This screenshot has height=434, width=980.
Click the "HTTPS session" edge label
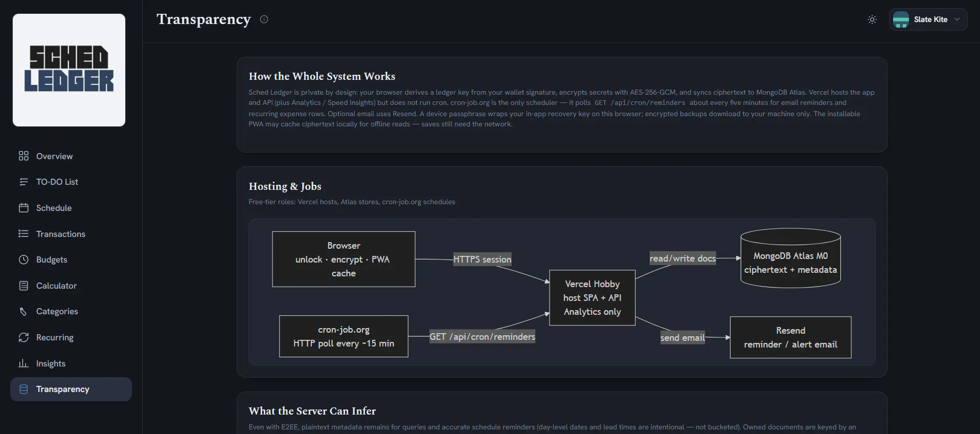coord(482,259)
